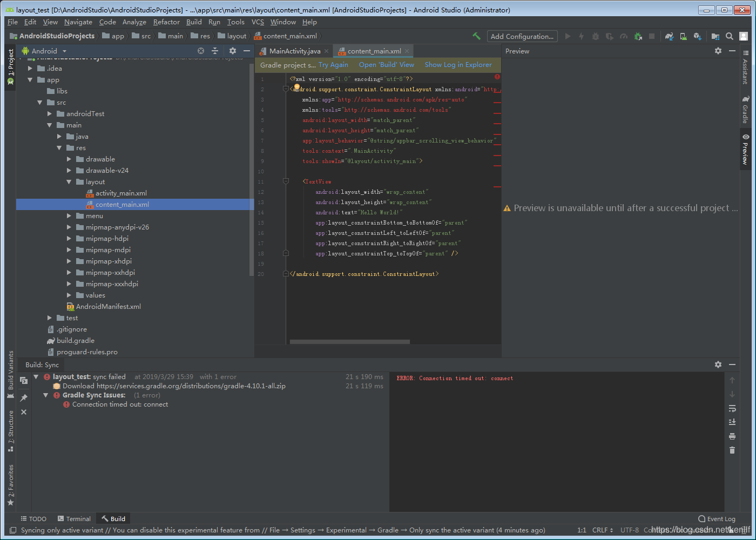Expand the androidTest folder
This screenshot has height=540, width=756.
pyautogui.click(x=50, y=114)
